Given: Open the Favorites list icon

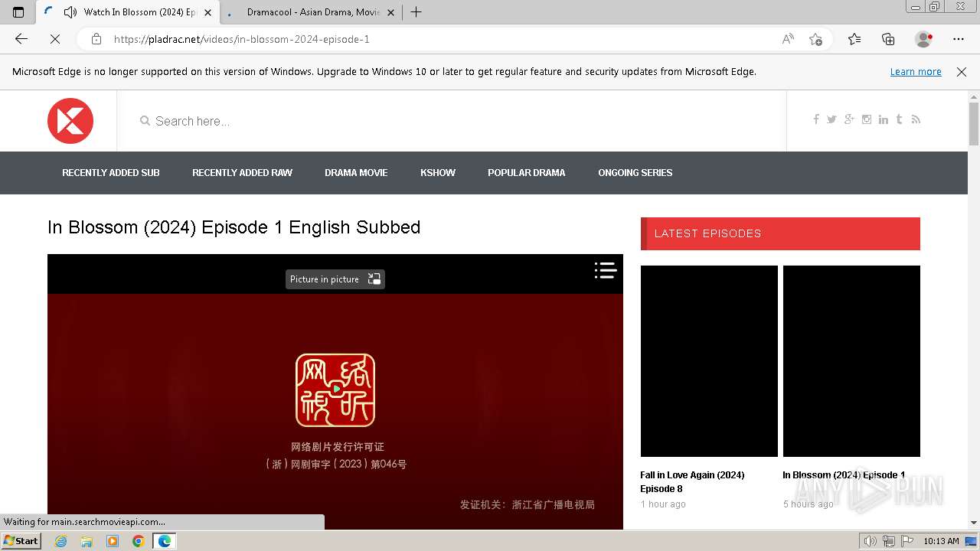Looking at the screenshot, I should pos(854,39).
